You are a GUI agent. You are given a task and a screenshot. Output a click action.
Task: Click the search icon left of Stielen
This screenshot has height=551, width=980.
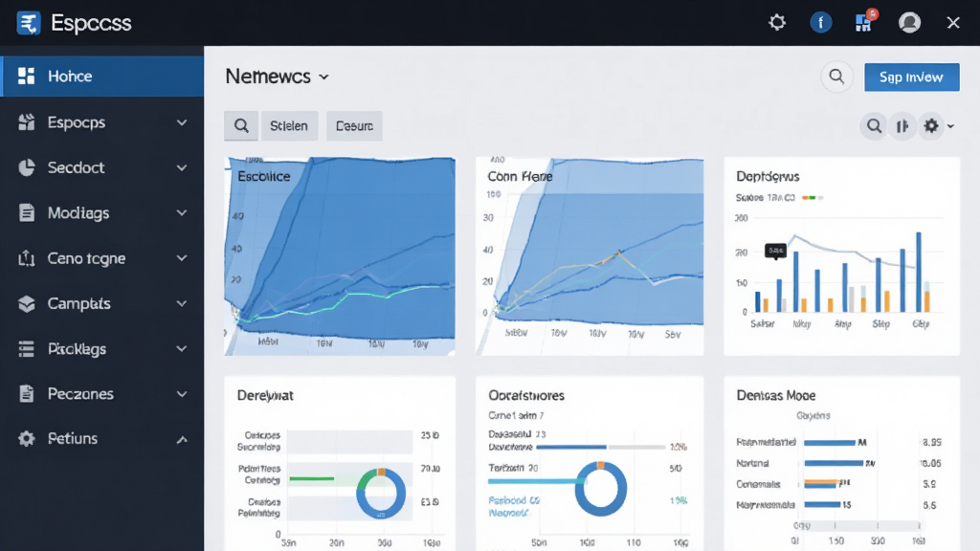(241, 126)
